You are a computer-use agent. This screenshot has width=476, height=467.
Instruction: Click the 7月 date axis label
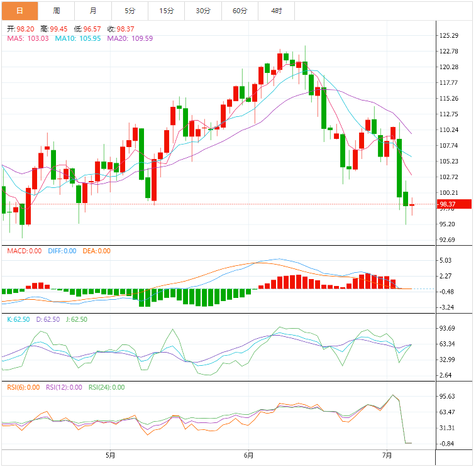point(387,455)
